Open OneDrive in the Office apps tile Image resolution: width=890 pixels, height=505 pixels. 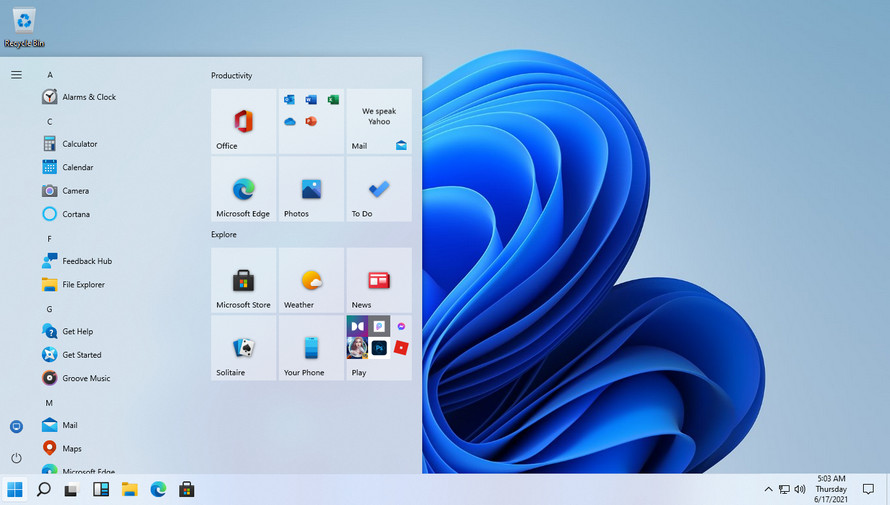(289, 121)
